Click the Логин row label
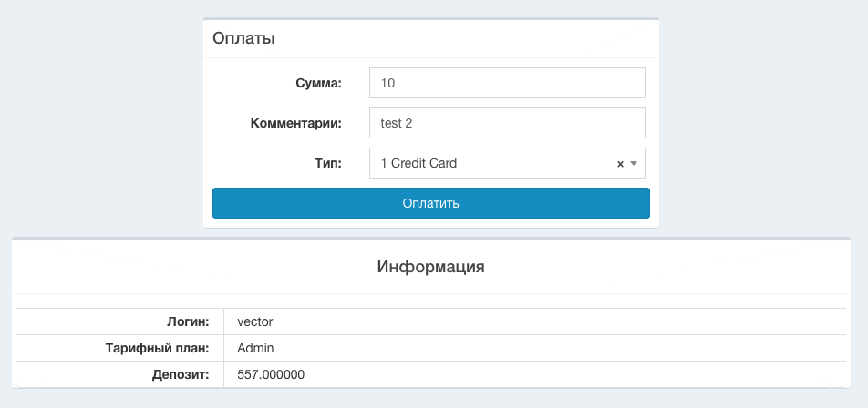The image size is (868, 408). click(x=188, y=321)
